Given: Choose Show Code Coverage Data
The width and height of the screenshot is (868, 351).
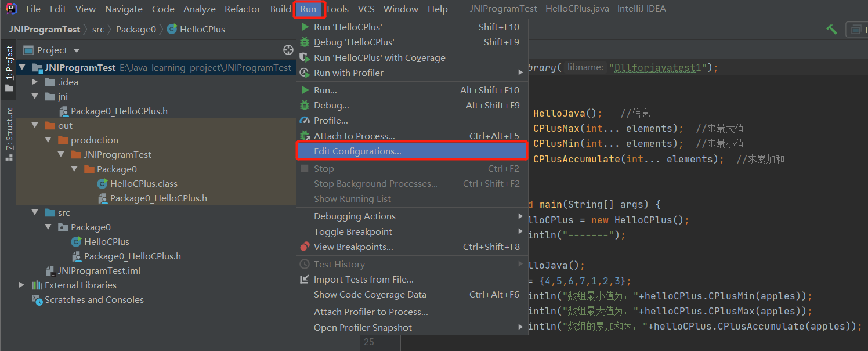Looking at the screenshot, I should (412, 294).
